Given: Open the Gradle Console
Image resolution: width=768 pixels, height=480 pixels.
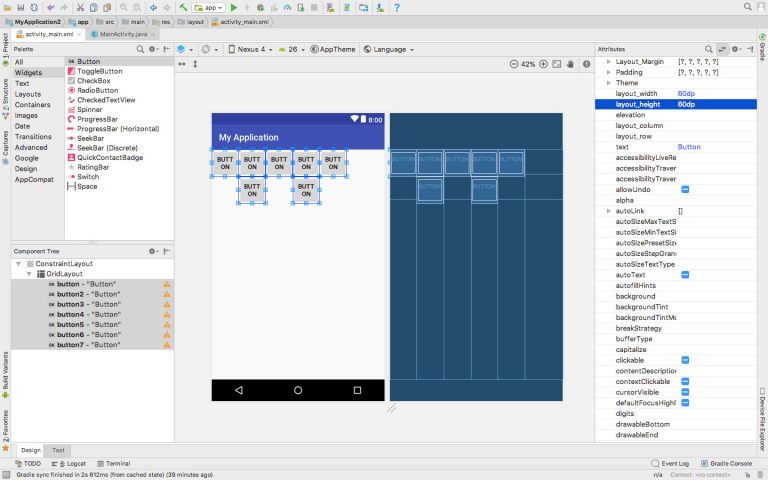Looking at the screenshot, I should [726, 463].
